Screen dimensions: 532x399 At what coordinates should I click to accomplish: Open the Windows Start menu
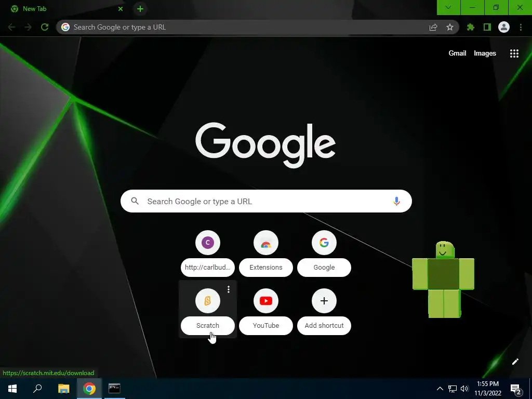(12, 389)
